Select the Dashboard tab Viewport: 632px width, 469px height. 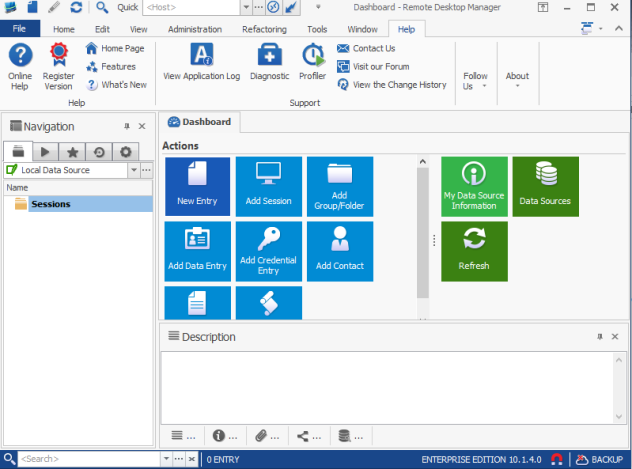pos(200,122)
